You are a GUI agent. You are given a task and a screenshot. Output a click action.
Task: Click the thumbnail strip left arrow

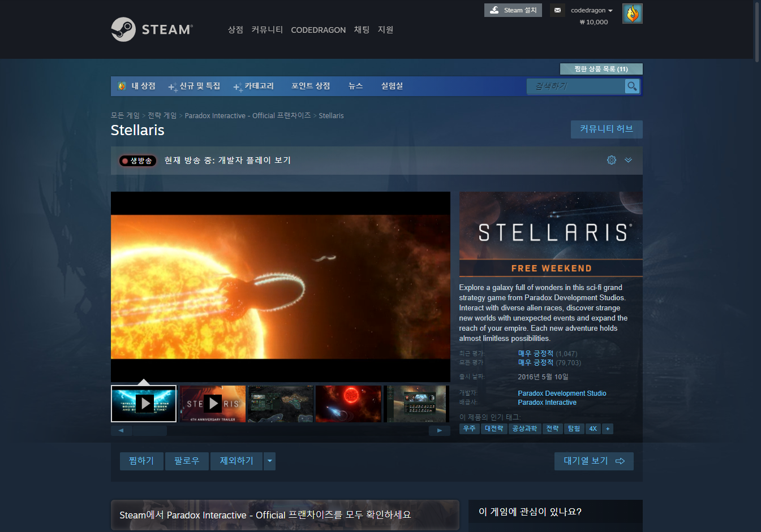coord(121,431)
